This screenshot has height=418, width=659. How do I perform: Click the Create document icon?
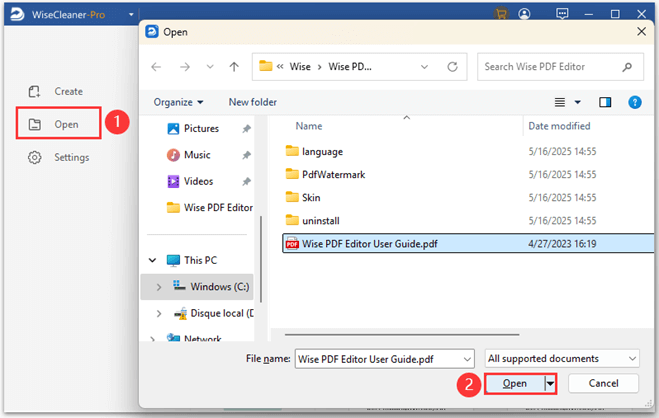coord(34,91)
